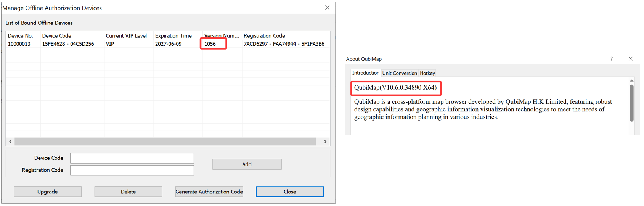Switch to the Hotkey tab

tap(427, 73)
